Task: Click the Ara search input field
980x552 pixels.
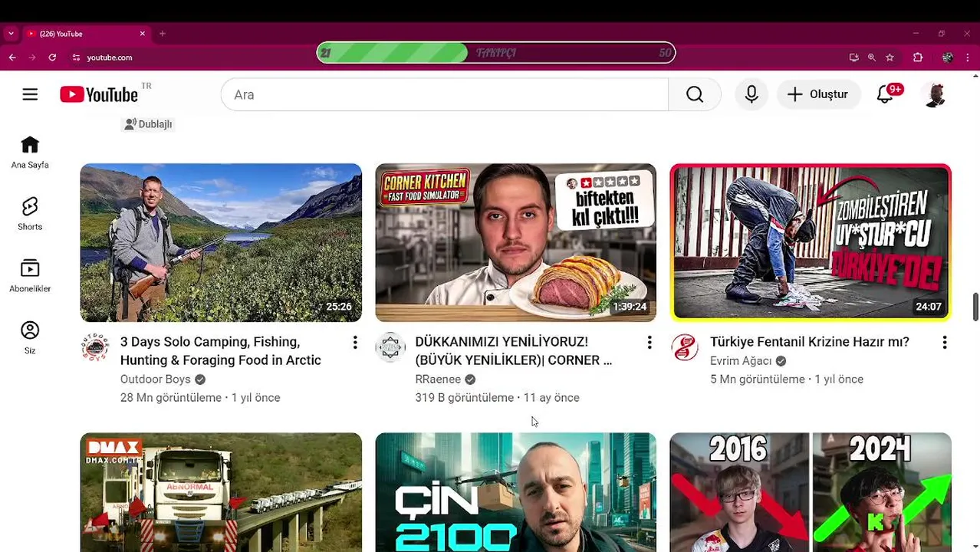Action: tap(445, 94)
